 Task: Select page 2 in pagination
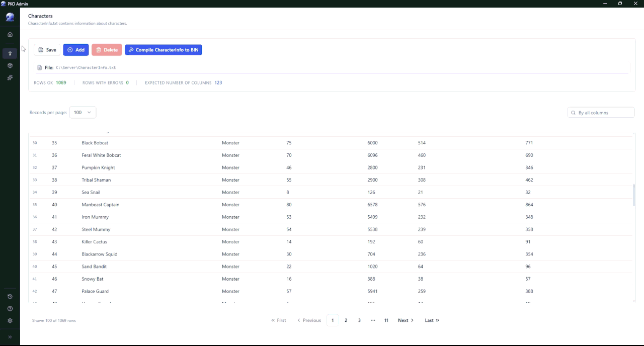346,320
